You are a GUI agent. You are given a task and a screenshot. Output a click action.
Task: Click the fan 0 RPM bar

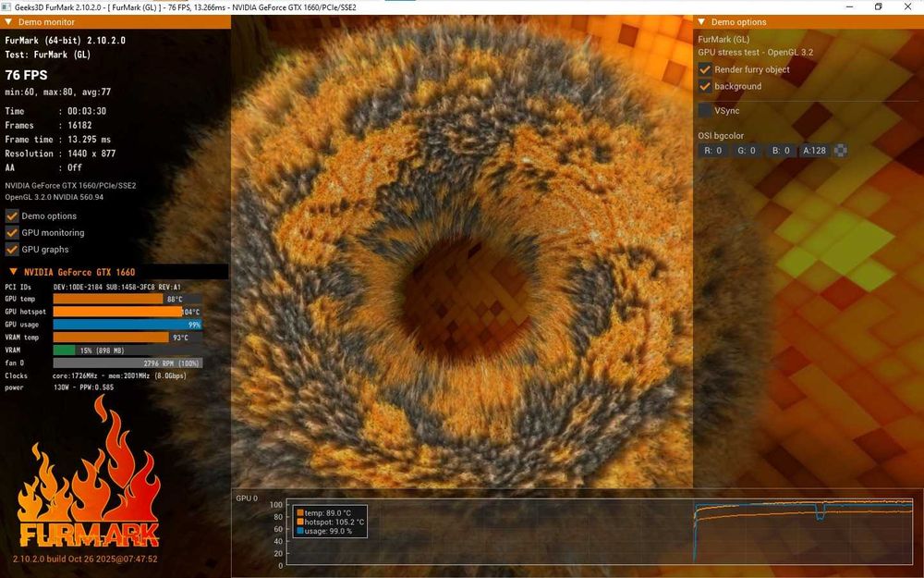(128, 363)
